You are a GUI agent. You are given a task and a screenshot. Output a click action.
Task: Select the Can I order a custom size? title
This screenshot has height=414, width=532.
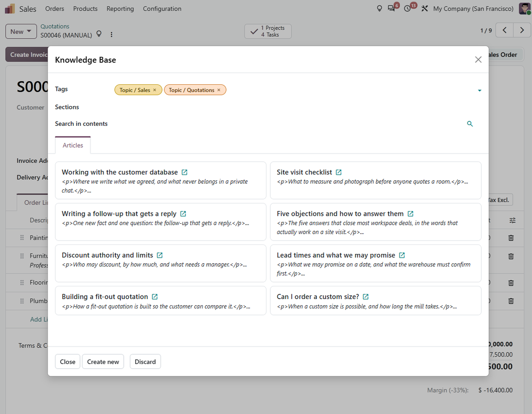point(318,297)
